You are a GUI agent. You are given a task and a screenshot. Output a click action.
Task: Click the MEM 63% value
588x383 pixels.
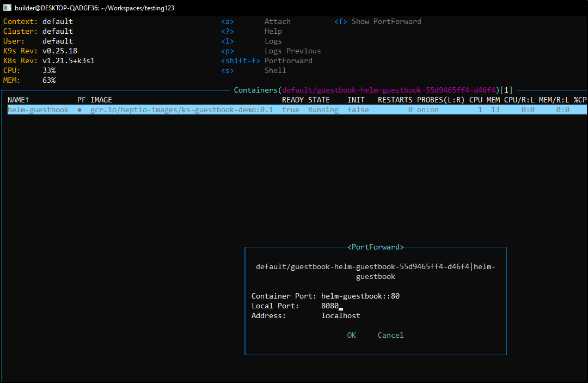(x=49, y=80)
